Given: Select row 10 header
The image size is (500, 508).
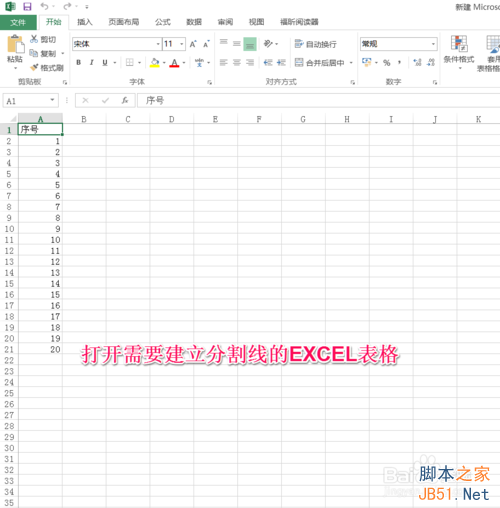Looking at the screenshot, I should [x=9, y=229].
